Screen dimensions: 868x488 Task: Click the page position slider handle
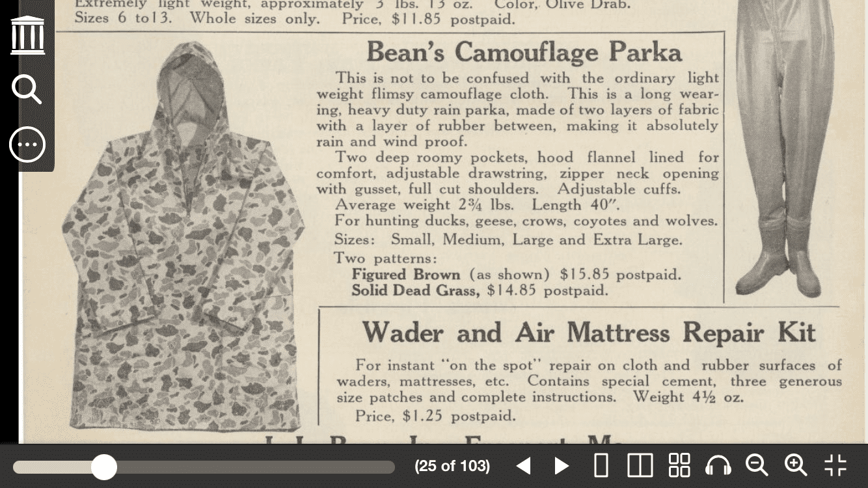click(x=103, y=467)
